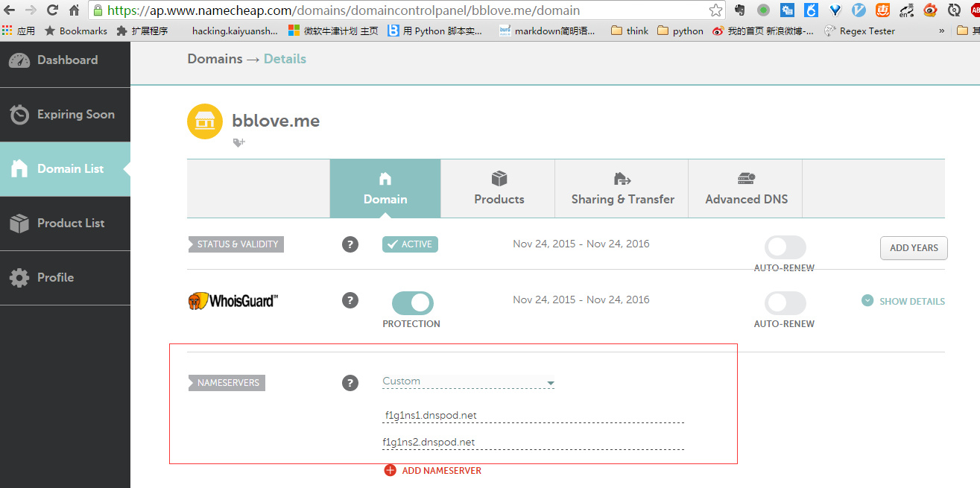Open the 用 Python 脚本实... bookmark
980x488 pixels.
point(435,31)
